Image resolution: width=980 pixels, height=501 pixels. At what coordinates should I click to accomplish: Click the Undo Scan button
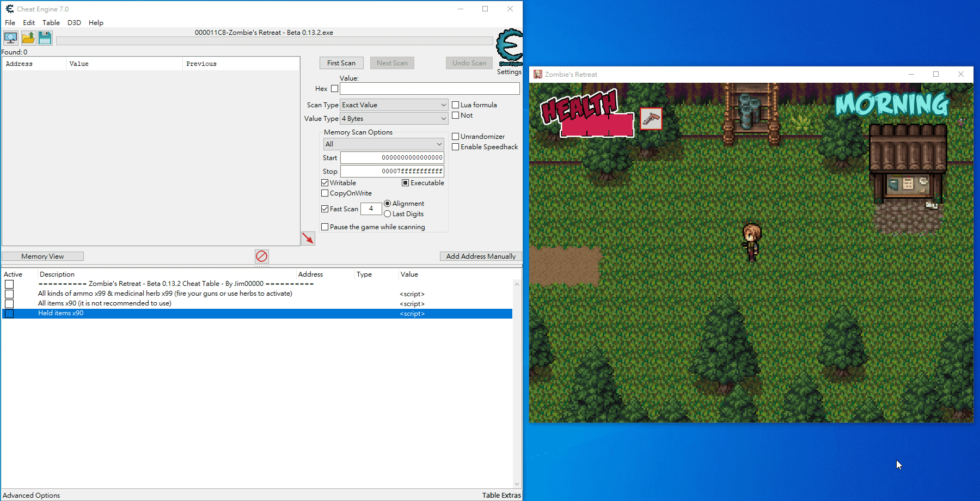click(x=469, y=63)
